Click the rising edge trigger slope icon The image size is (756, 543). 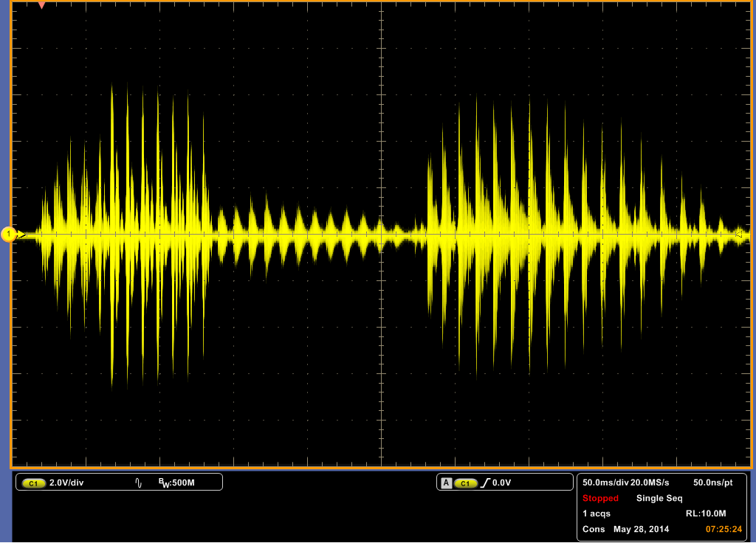pyautogui.click(x=485, y=483)
